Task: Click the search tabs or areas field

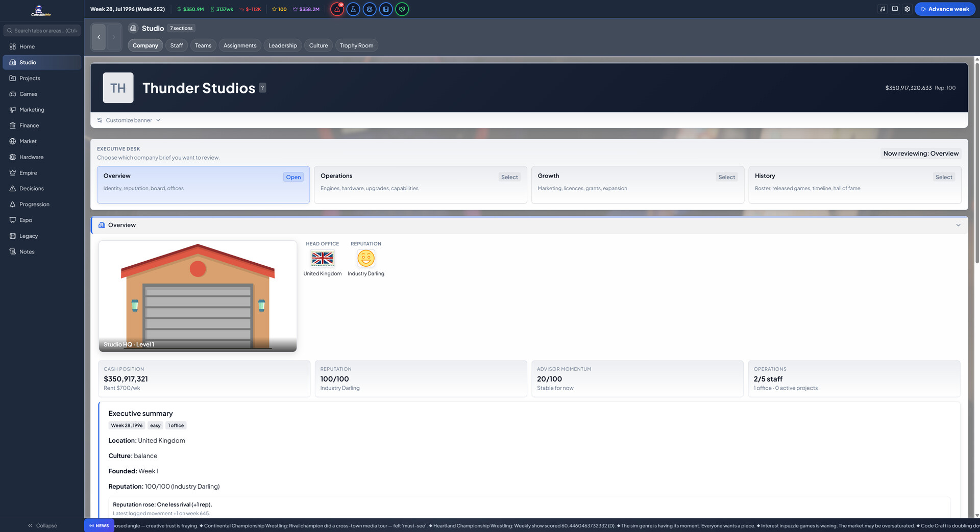Action: point(42,31)
